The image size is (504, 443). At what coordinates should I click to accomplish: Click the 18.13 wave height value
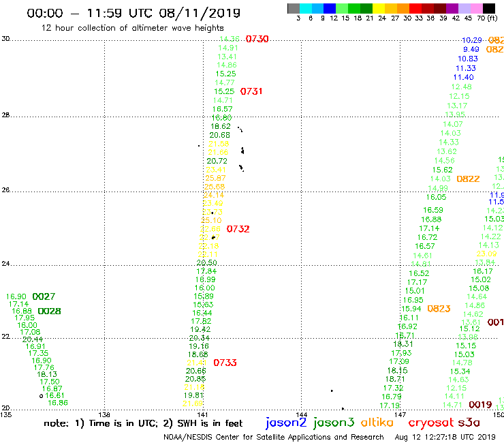point(47,374)
